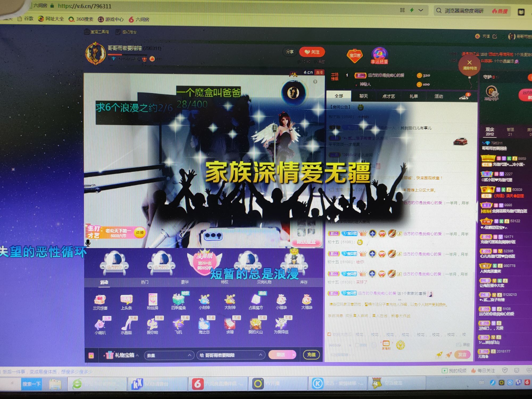
Task: Select the 小喇叭 gift icon
Action: (x=100, y=325)
